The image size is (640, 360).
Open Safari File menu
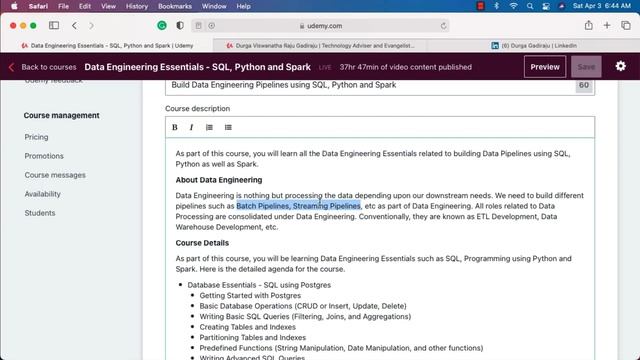click(x=63, y=6)
